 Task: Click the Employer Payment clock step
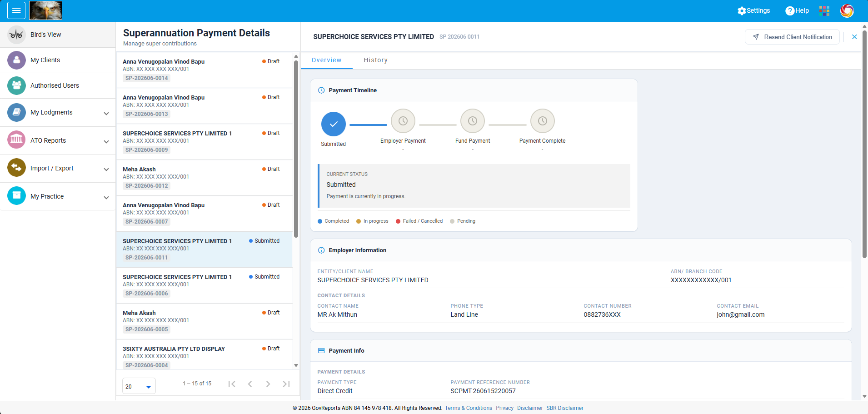403,121
